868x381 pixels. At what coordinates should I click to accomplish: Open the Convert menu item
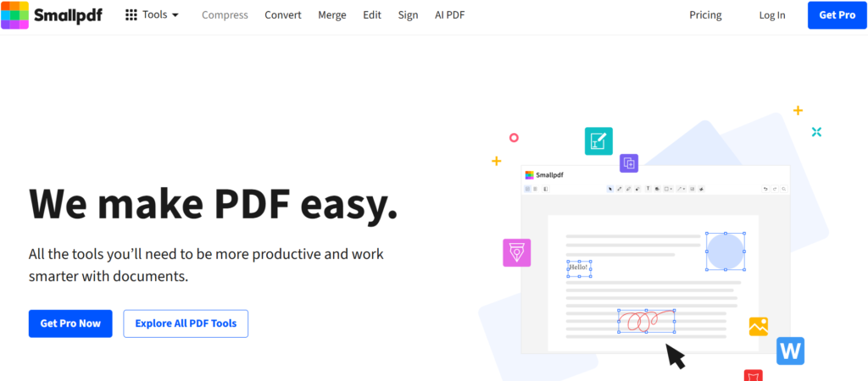pos(283,15)
